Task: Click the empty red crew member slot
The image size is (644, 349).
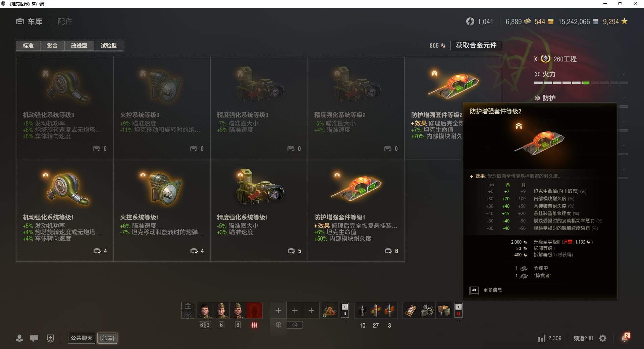Action: (x=254, y=310)
